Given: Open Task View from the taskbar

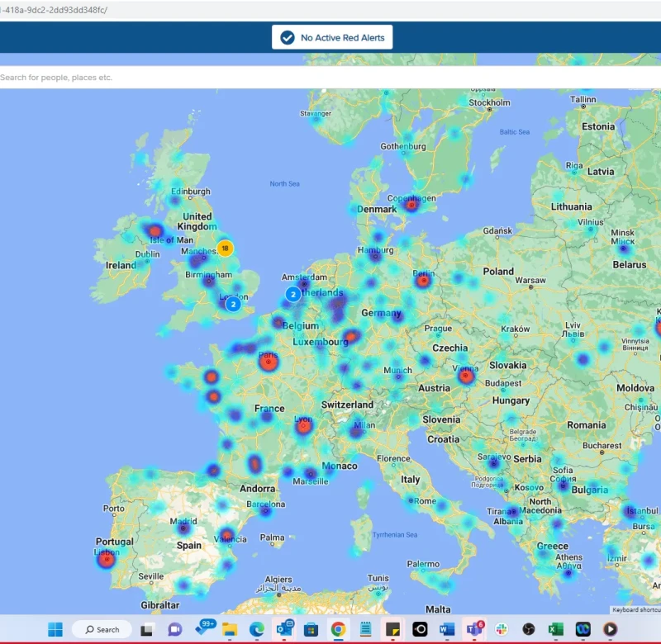Looking at the screenshot, I should coord(147,629).
